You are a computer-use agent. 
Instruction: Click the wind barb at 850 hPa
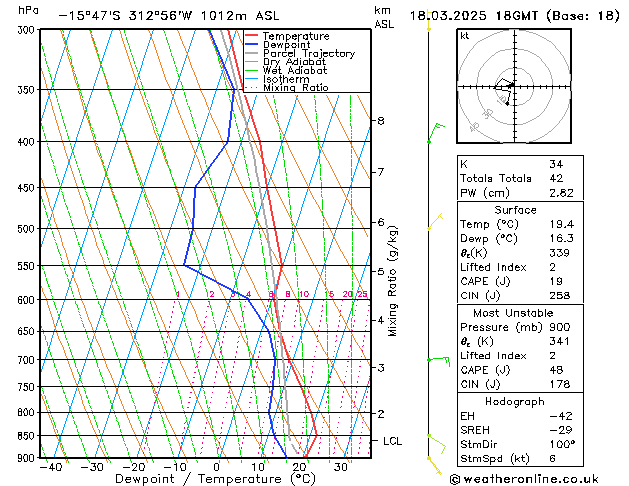[x=437, y=443]
